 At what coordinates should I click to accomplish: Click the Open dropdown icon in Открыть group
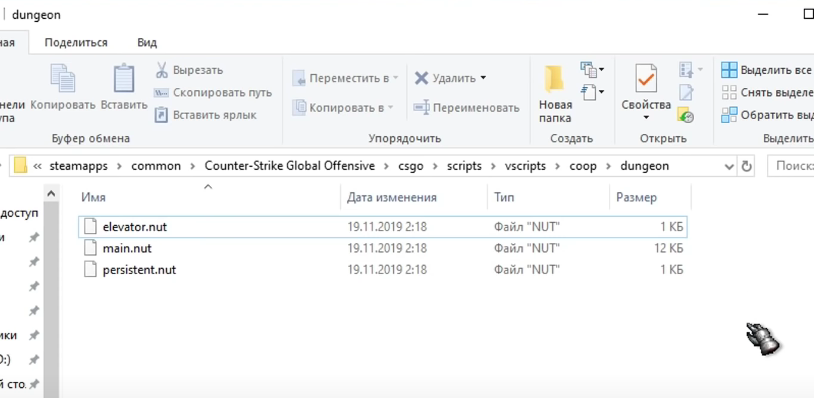(690, 69)
